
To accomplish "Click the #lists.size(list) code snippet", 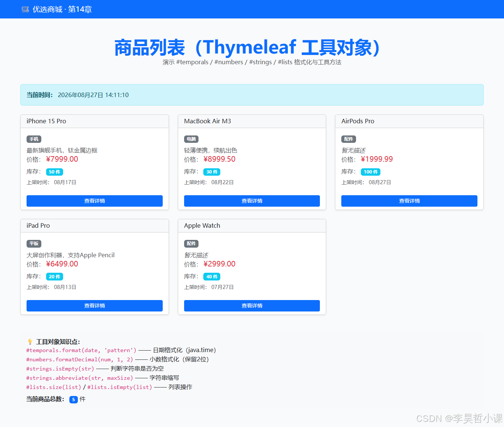I will (x=54, y=387).
